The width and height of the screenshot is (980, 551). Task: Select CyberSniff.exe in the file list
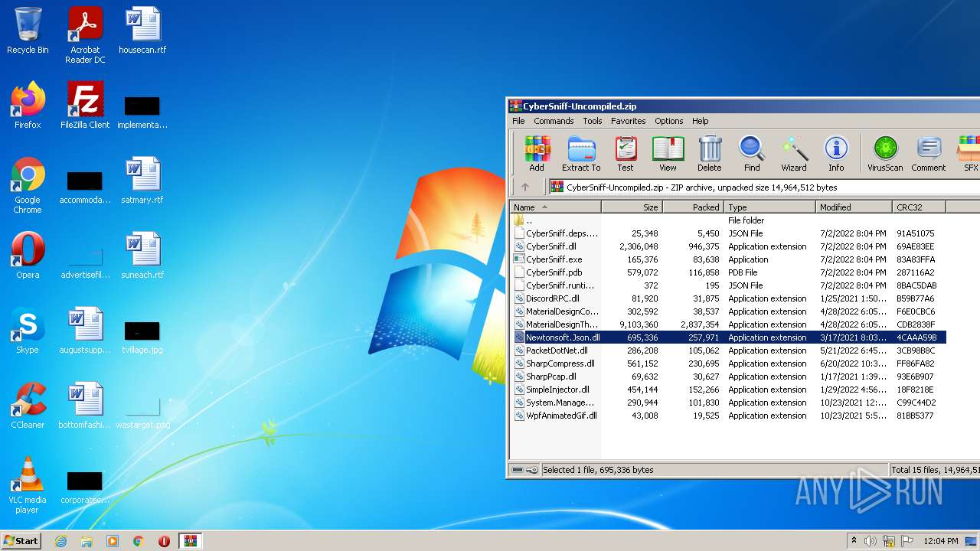click(729, 259)
